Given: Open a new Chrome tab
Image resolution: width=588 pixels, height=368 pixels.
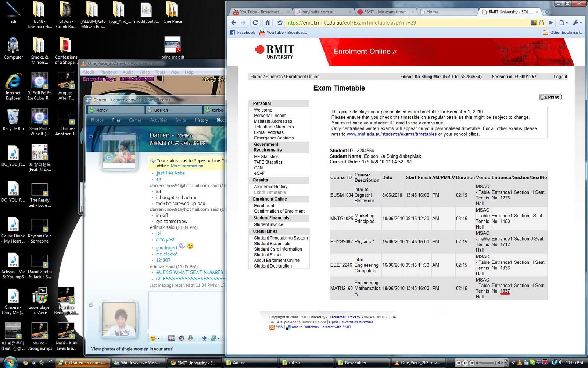Looking at the screenshot, I should pyautogui.click(x=547, y=12).
